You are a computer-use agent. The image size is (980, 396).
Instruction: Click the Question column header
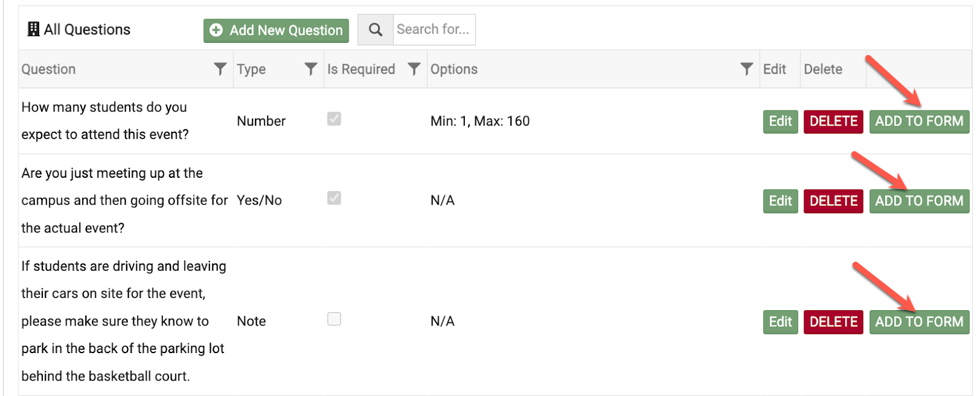click(x=49, y=69)
